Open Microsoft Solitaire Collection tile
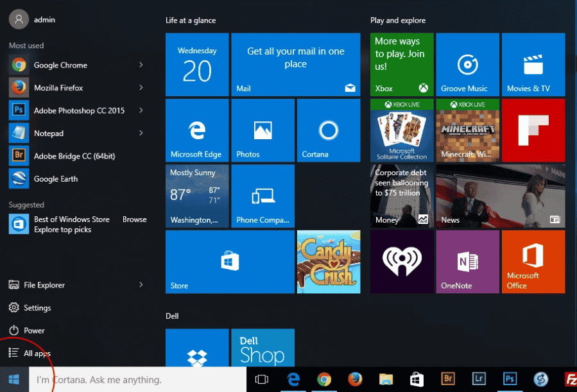This screenshot has height=392, width=577. [402, 130]
